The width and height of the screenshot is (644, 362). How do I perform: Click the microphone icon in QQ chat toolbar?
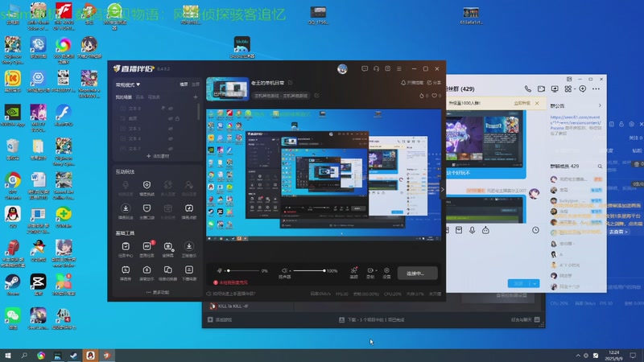pos(473,230)
